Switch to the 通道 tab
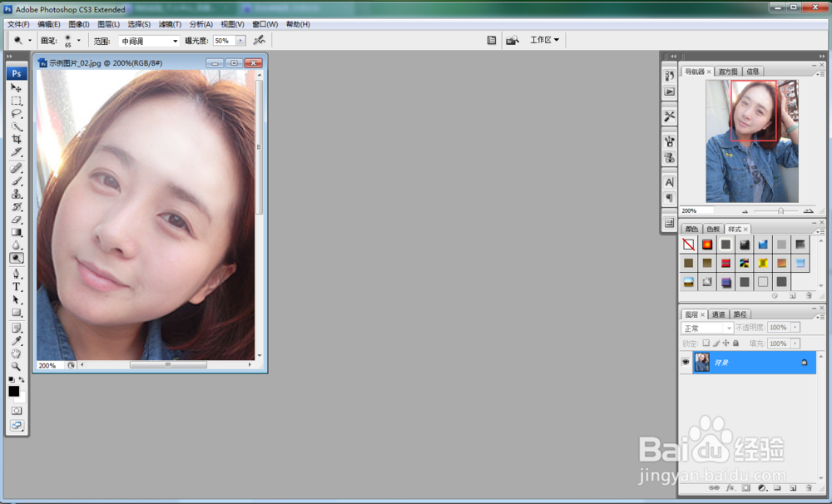 (719, 314)
